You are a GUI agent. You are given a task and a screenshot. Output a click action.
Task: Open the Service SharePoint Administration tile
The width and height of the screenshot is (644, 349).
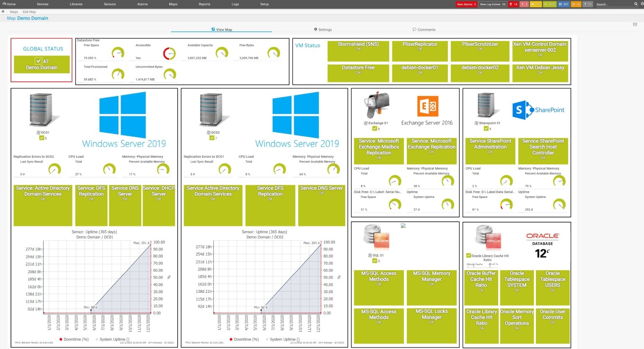pyautogui.click(x=490, y=151)
